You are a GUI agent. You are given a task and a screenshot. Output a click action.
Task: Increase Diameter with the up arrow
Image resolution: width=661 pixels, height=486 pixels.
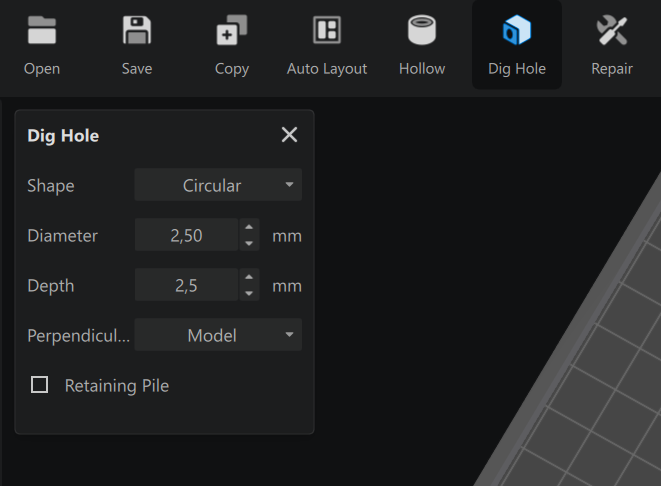click(x=249, y=227)
